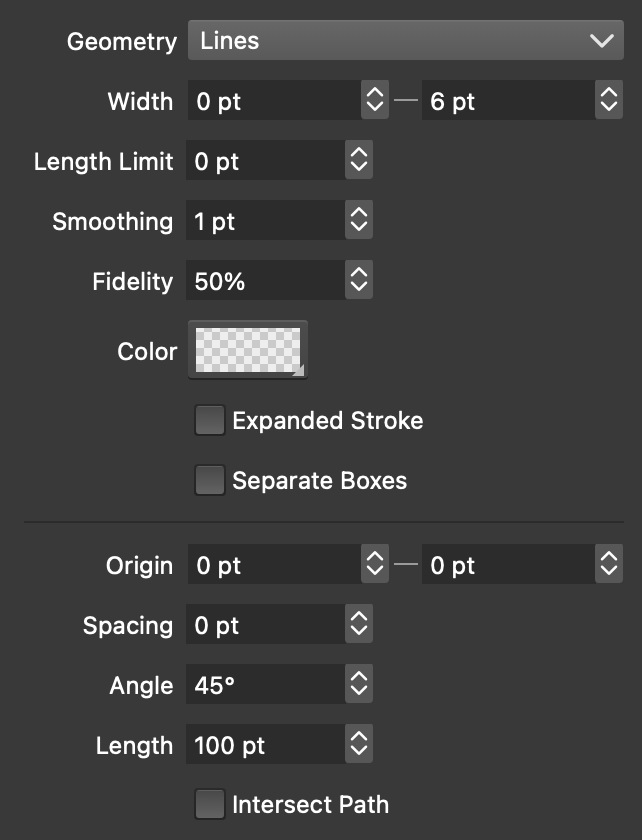Screen dimensions: 642x840
Task: Click the Fidelity 50% input field
Action: [265, 281]
